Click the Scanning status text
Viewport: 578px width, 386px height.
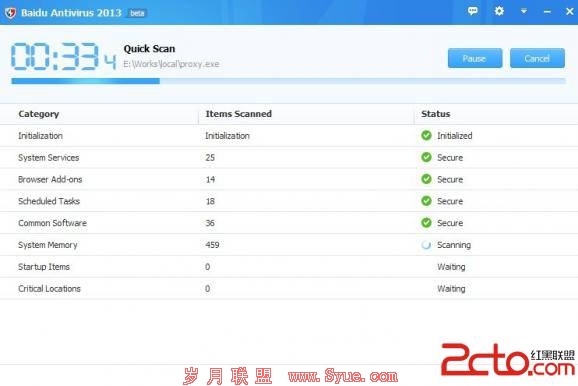coord(454,245)
